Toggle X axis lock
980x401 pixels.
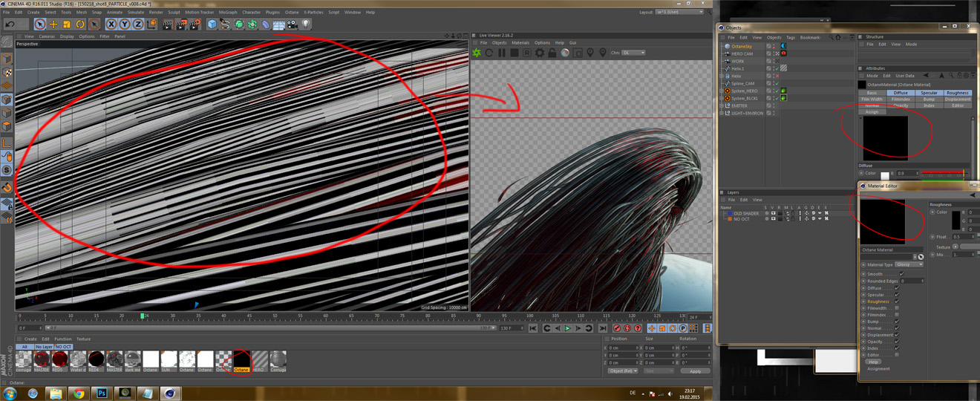click(x=111, y=25)
